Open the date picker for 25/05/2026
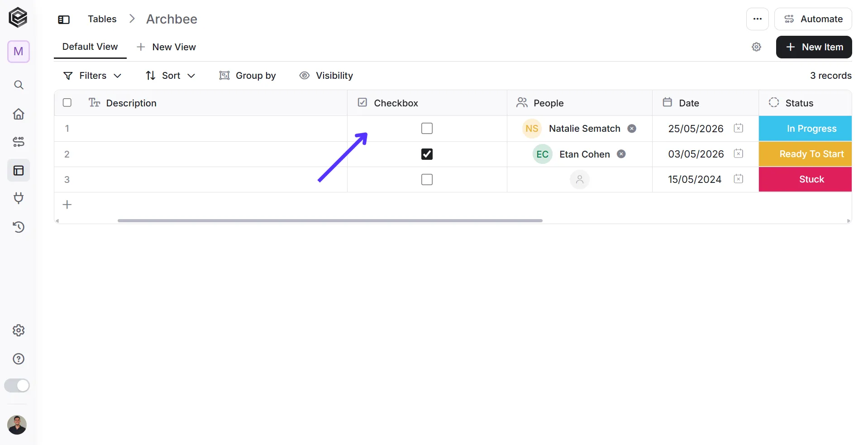The width and height of the screenshot is (868, 445). click(739, 128)
